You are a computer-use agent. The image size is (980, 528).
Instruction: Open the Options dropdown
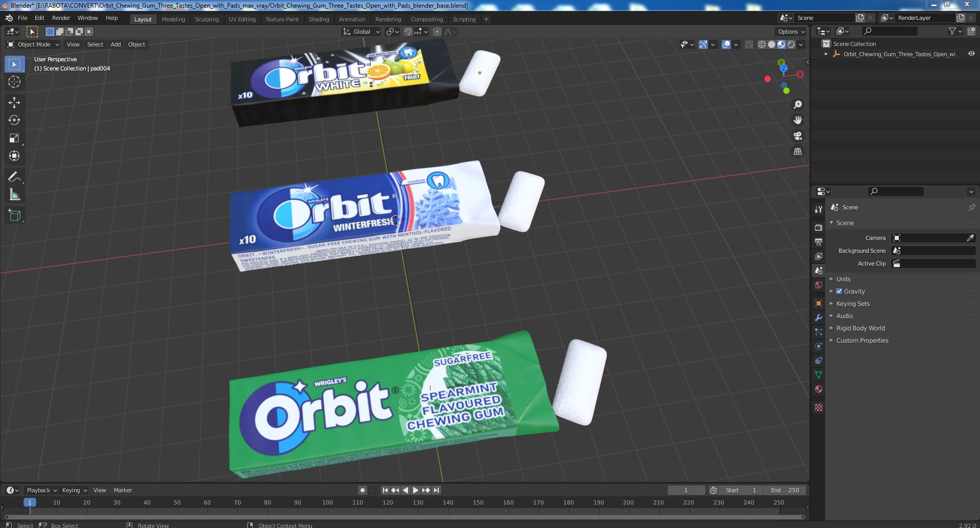pos(791,32)
